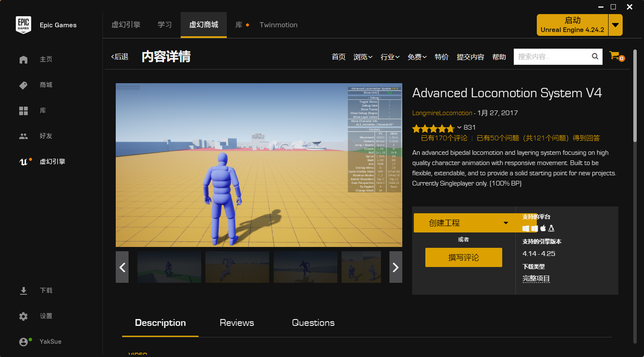The height and width of the screenshot is (357, 644).
Task: Open the 库 (Library) sidebar icon
Action: coord(23,110)
